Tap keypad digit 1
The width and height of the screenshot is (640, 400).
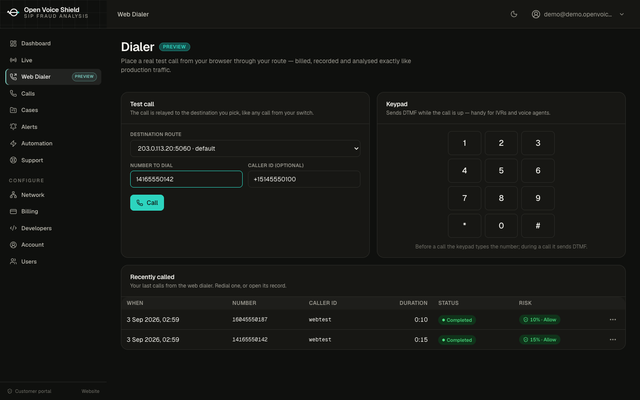pos(464,143)
